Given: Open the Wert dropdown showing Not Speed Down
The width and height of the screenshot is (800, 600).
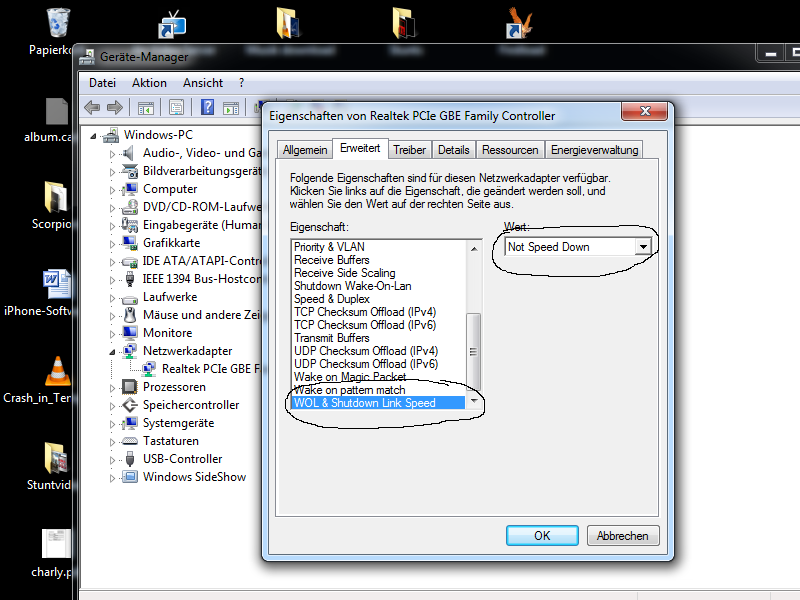Looking at the screenshot, I should tap(643, 247).
